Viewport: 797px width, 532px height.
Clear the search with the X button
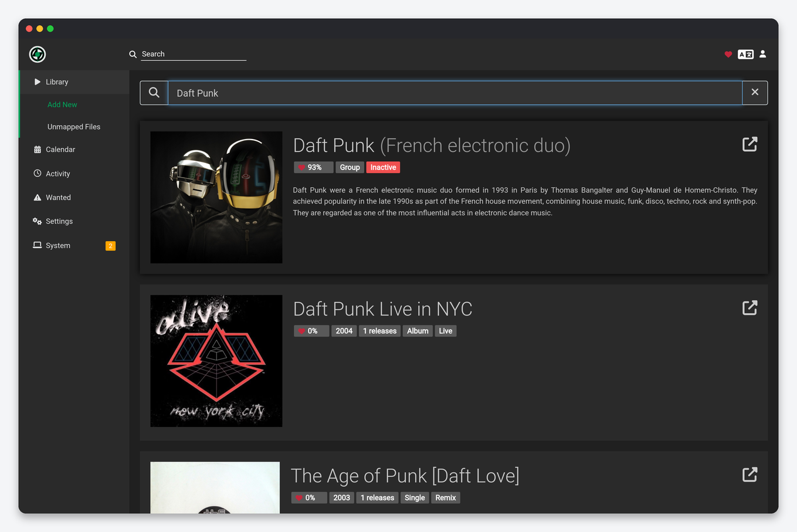(x=755, y=93)
